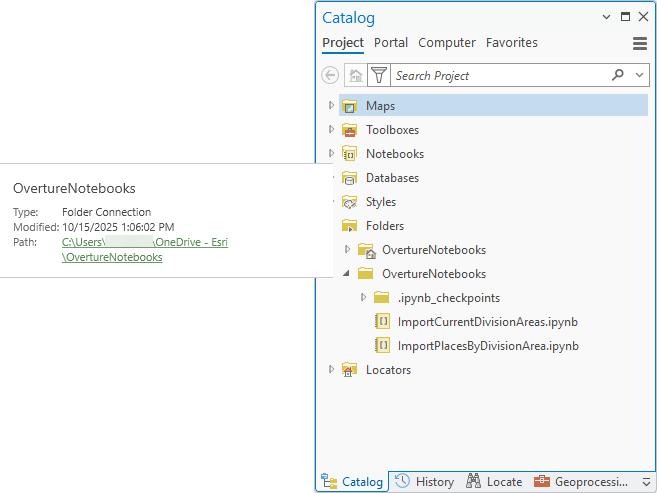Click the expanded OvertureNotebooks folder icon
This screenshot has height=493, width=657.
[x=365, y=274]
